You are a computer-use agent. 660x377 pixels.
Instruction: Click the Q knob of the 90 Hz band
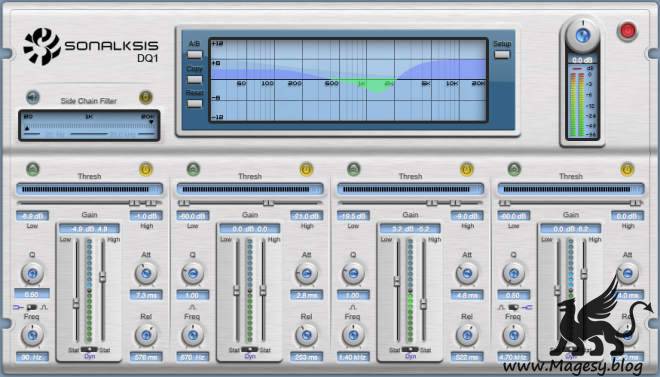(x=32, y=274)
